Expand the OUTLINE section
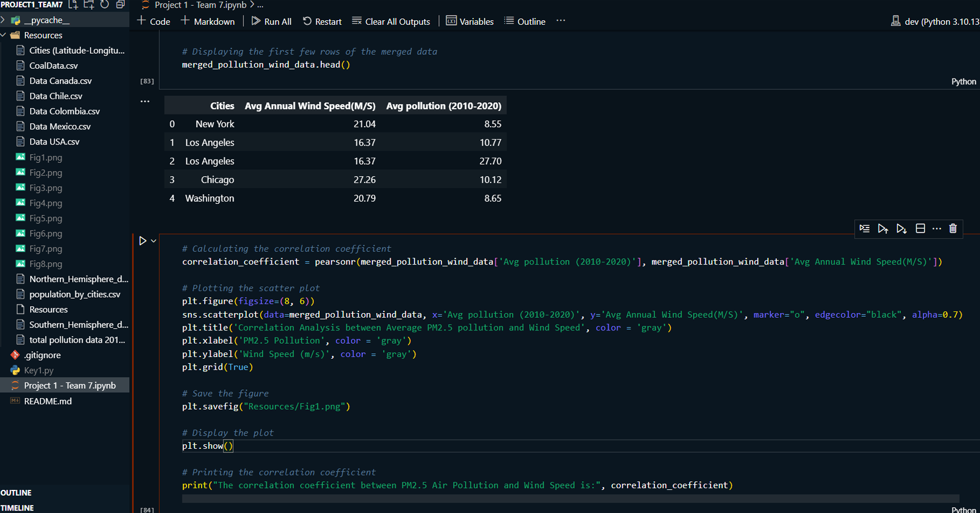The height and width of the screenshot is (513, 980). point(16,493)
